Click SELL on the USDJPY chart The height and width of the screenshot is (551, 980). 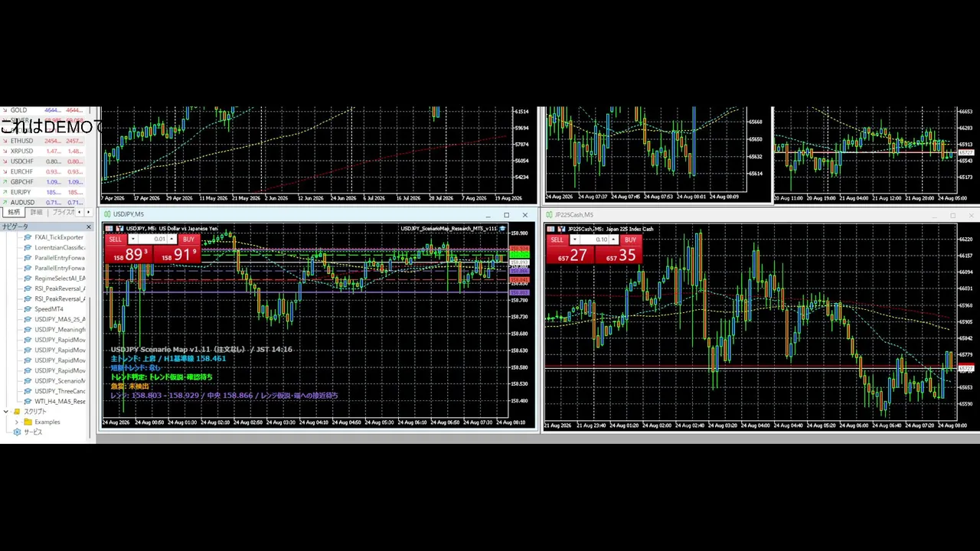pyautogui.click(x=115, y=240)
